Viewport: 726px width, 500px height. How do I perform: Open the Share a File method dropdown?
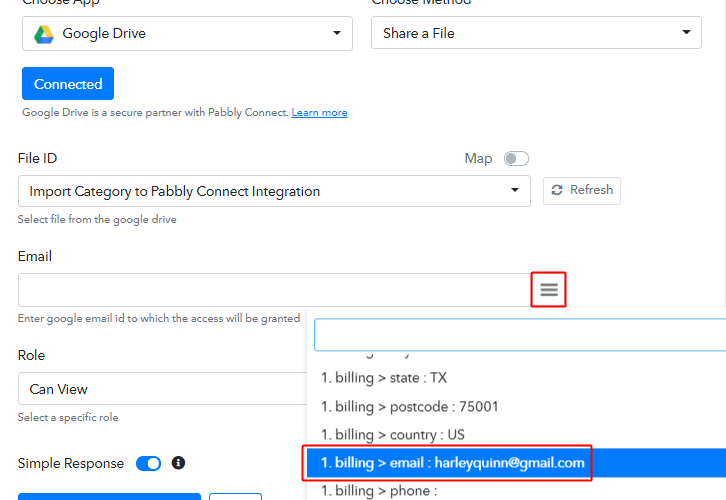point(536,33)
